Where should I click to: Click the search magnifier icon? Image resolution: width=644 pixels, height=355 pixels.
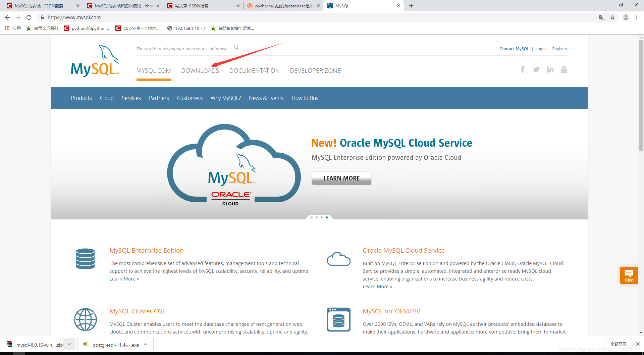(236, 47)
